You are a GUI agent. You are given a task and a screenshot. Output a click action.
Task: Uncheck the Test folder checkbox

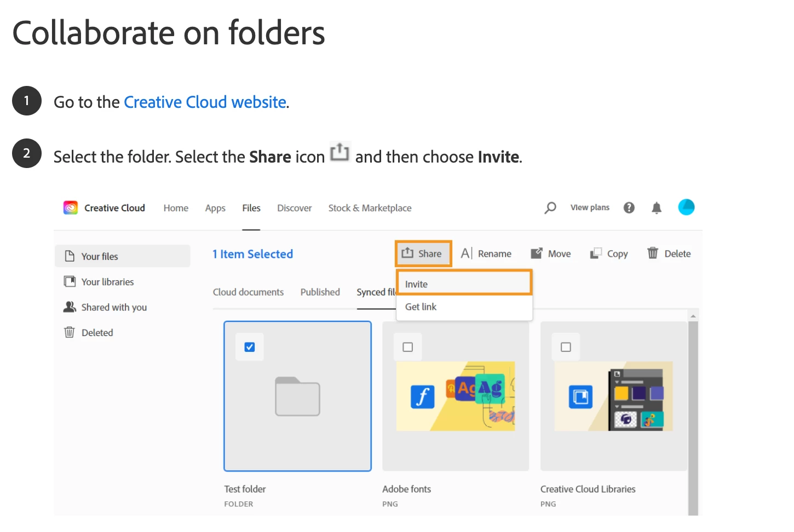click(250, 347)
